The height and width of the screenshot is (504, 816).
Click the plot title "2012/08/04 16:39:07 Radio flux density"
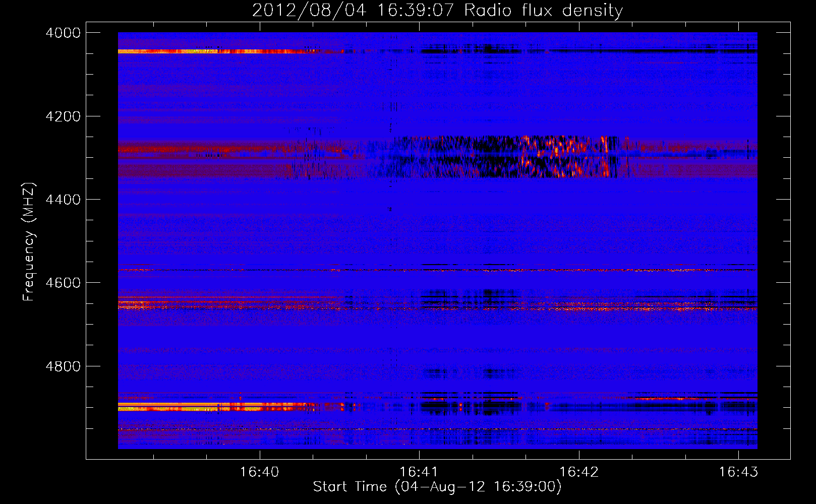click(437, 10)
